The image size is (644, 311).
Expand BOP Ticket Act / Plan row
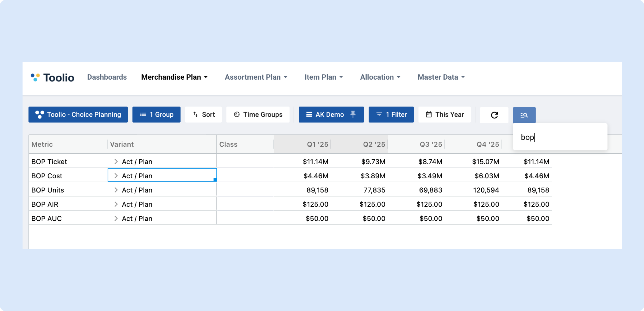(116, 162)
